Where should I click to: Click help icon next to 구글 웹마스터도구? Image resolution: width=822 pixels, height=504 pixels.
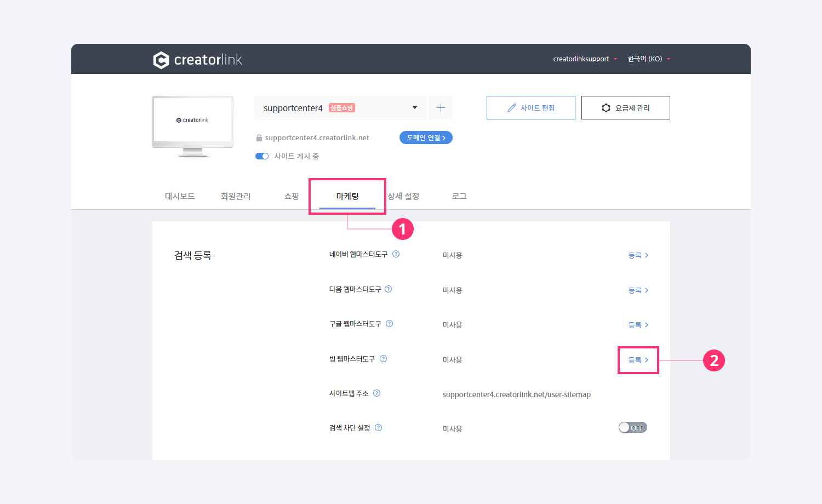pos(390,324)
